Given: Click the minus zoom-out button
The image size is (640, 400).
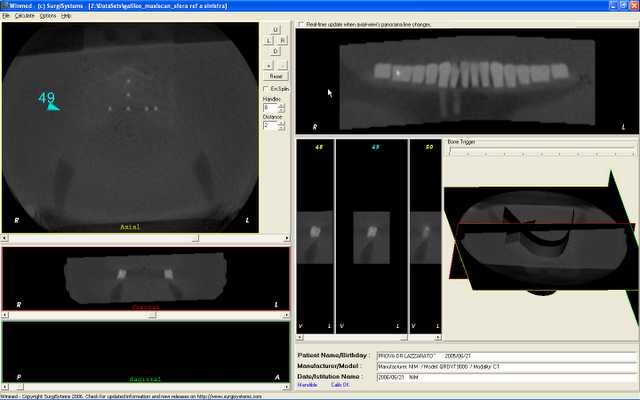Looking at the screenshot, I should 282,66.
